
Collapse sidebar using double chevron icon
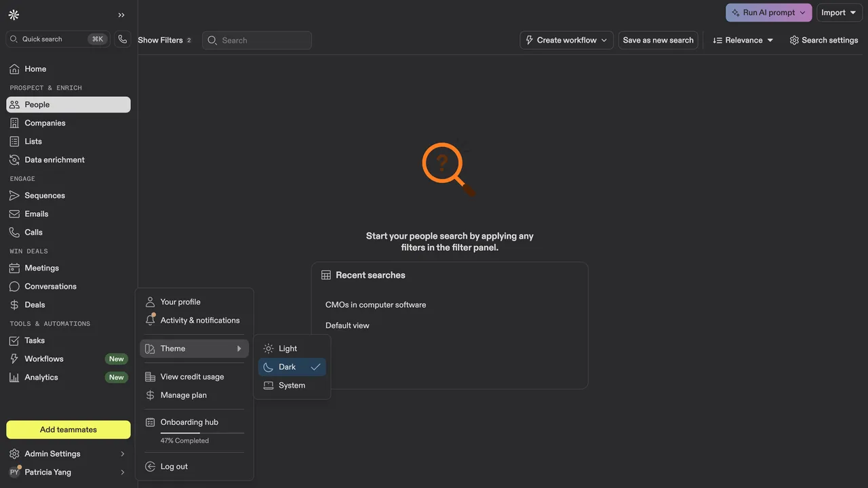(121, 15)
